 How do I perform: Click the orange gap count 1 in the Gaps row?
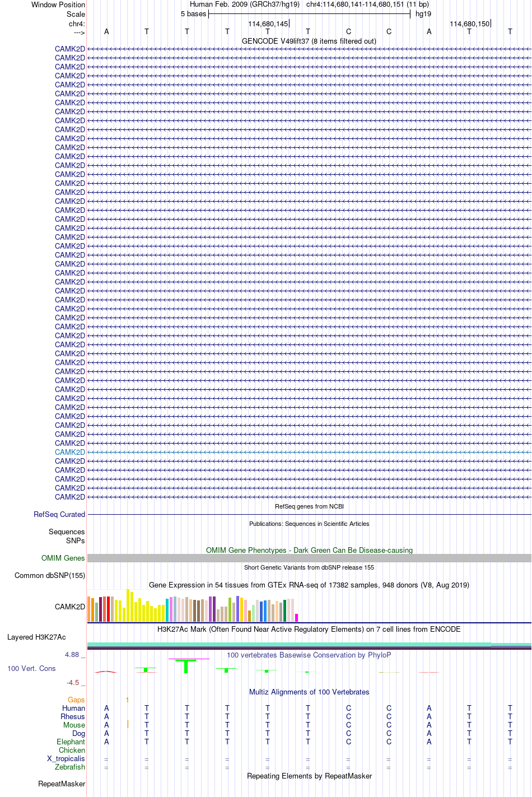[127, 700]
